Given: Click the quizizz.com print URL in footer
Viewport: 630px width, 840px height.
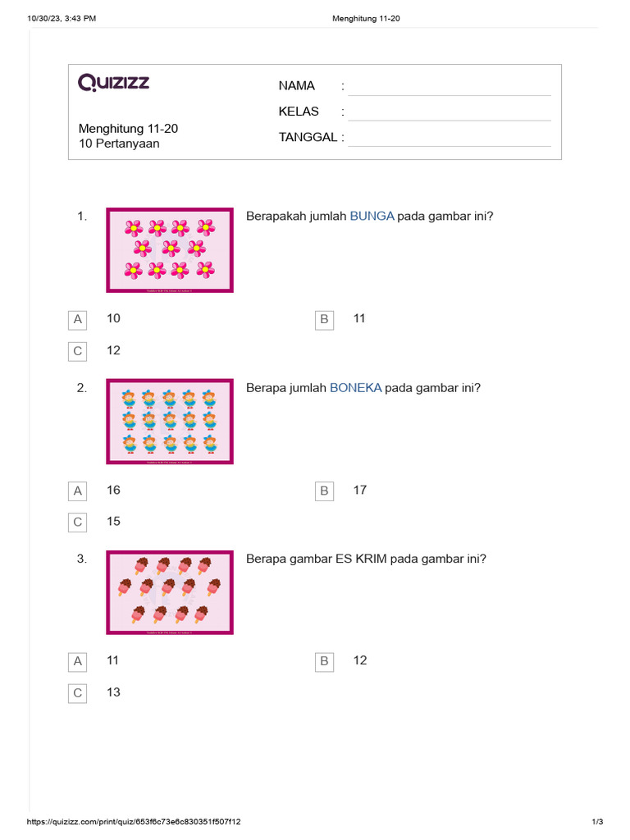Looking at the screenshot, I should pos(134,822).
